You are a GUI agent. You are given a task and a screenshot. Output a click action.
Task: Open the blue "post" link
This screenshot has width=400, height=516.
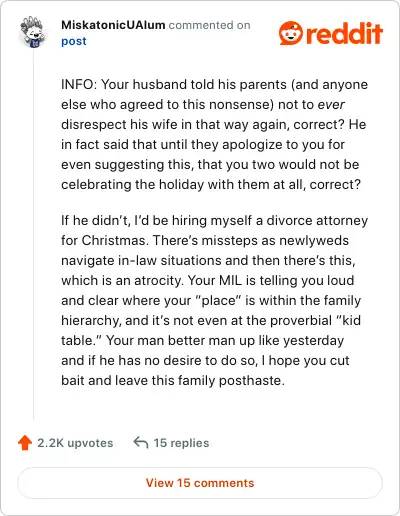[74, 41]
